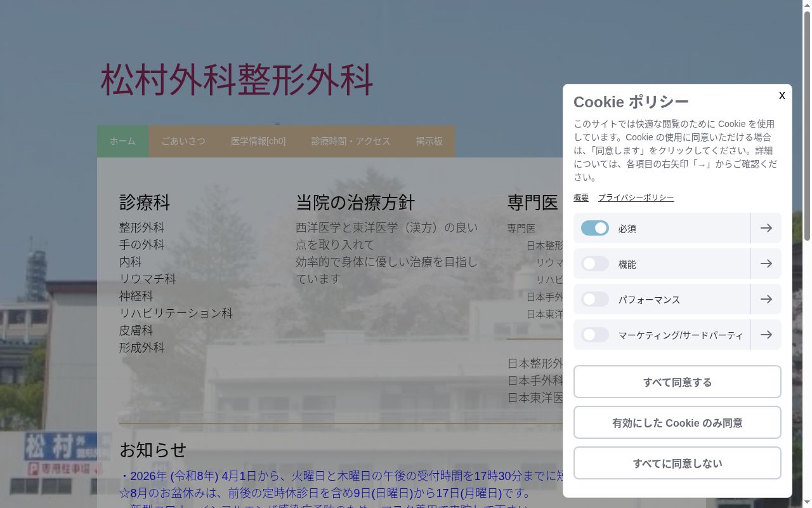The image size is (812, 508).
Task: Click the 形成外科 department text
Action: click(141, 347)
